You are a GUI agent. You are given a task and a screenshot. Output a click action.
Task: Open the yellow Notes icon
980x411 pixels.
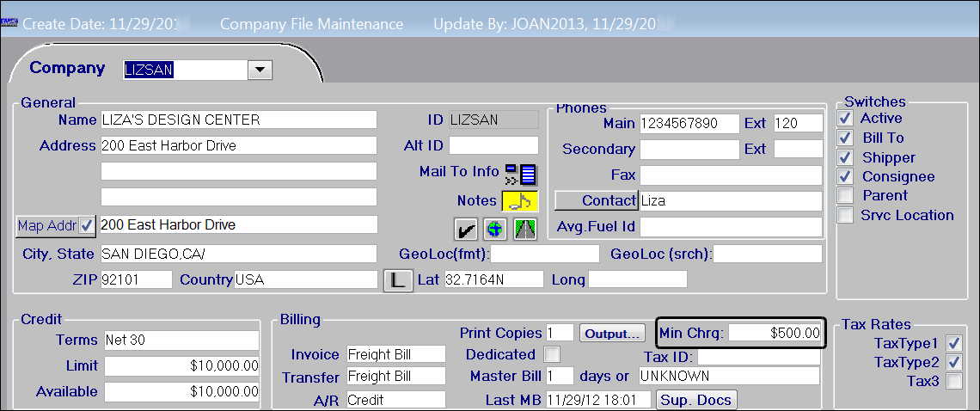pyautogui.click(x=519, y=201)
